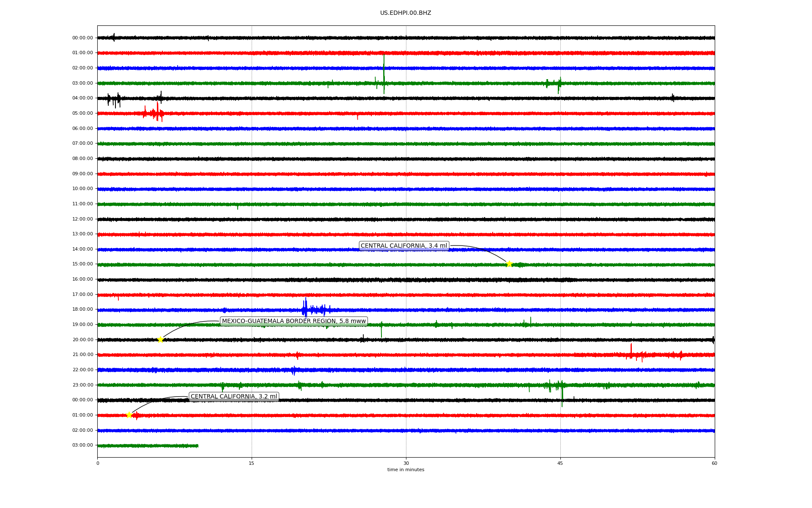Click the 60 minute x-axis tick label
The height and width of the screenshot is (508, 812).
point(714,463)
